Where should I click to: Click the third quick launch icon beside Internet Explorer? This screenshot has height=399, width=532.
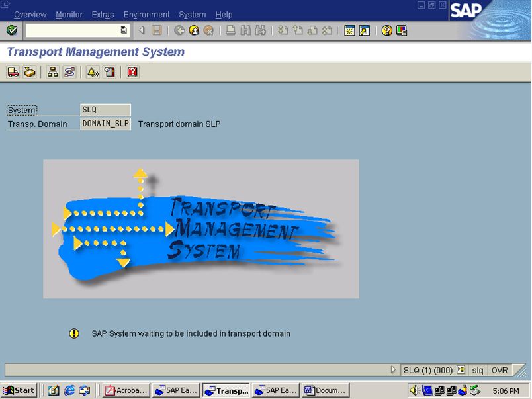point(85,390)
